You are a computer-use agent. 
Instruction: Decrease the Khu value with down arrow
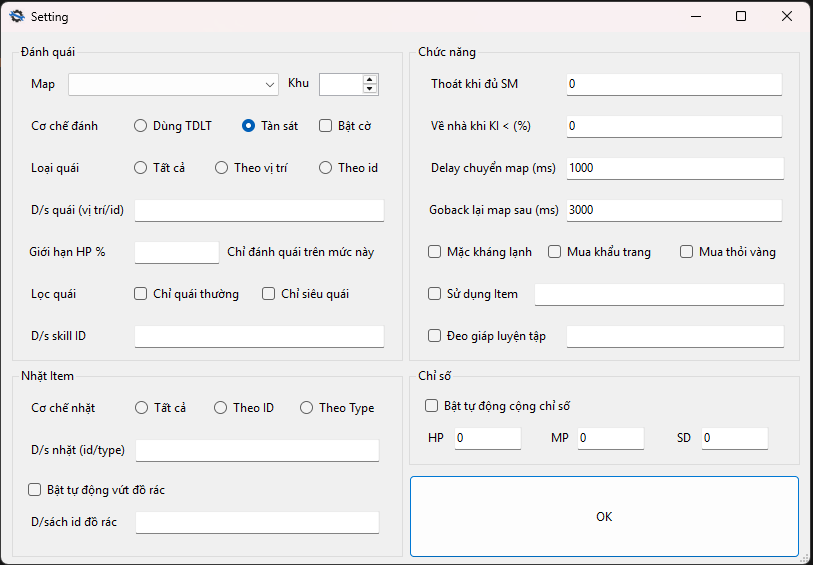pos(370,89)
